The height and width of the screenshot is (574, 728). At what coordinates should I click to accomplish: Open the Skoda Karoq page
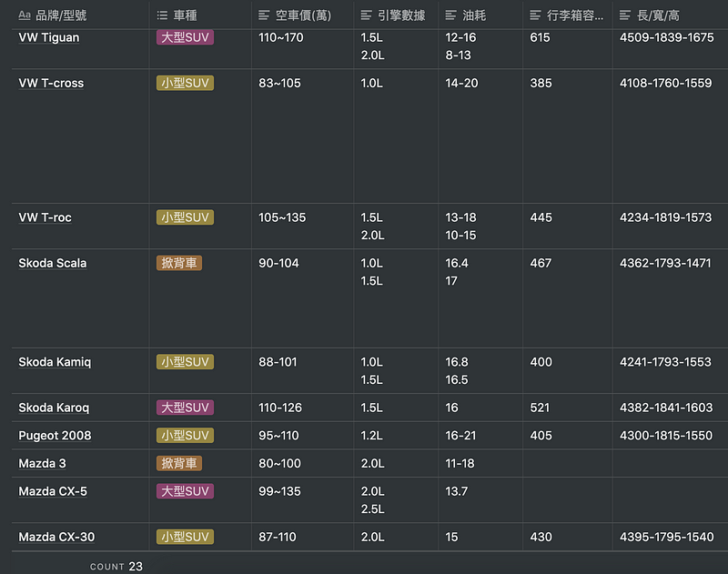tap(54, 408)
